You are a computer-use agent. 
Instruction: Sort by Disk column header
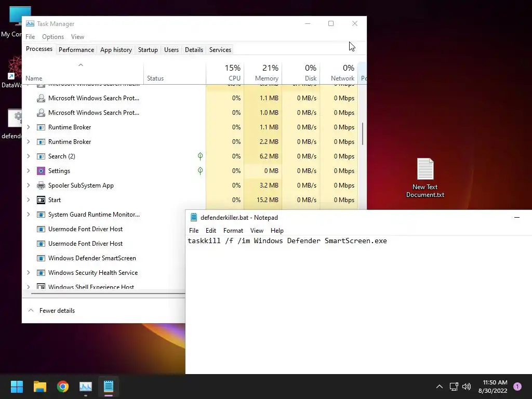301,73
